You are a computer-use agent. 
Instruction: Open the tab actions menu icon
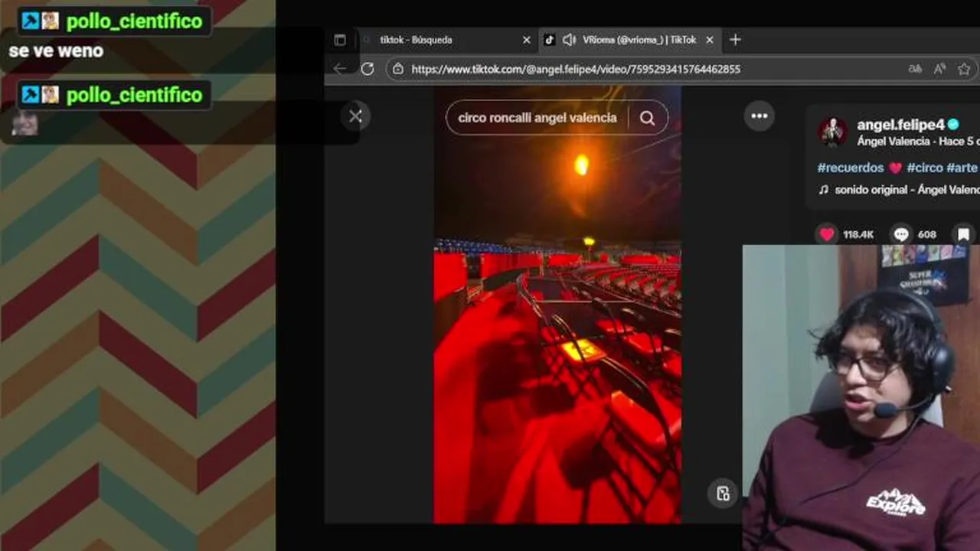tap(340, 40)
